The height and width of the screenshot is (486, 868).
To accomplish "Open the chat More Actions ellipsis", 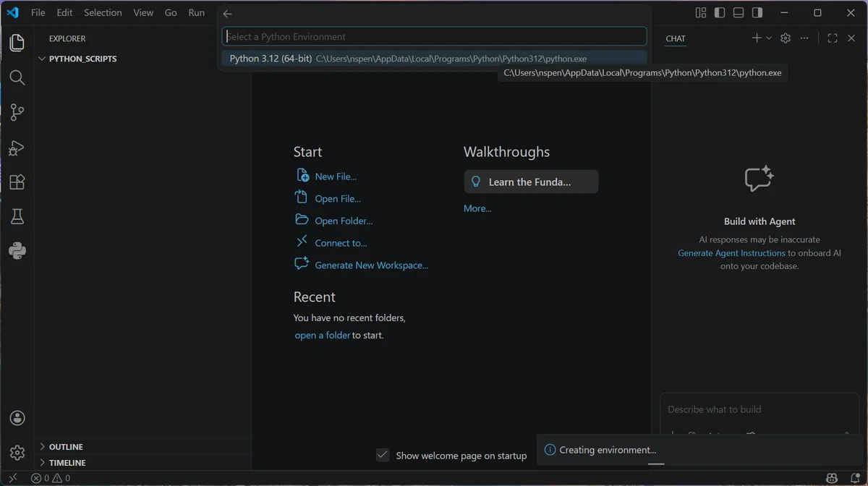I will tap(804, 38).
